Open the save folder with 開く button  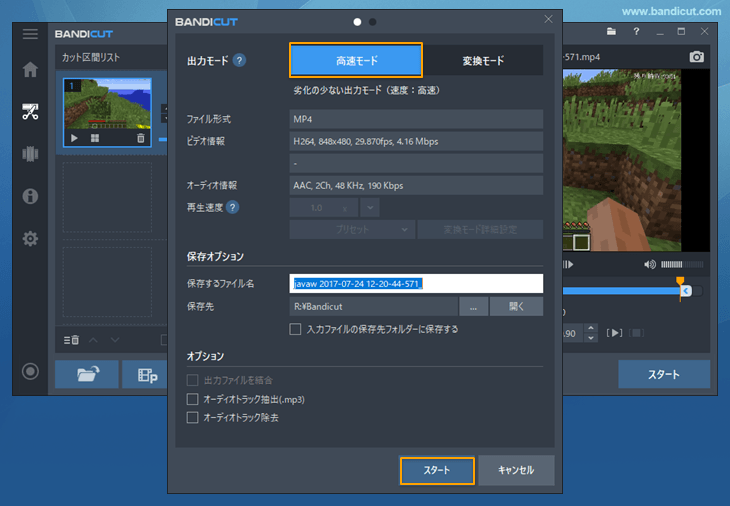point(516,307)
